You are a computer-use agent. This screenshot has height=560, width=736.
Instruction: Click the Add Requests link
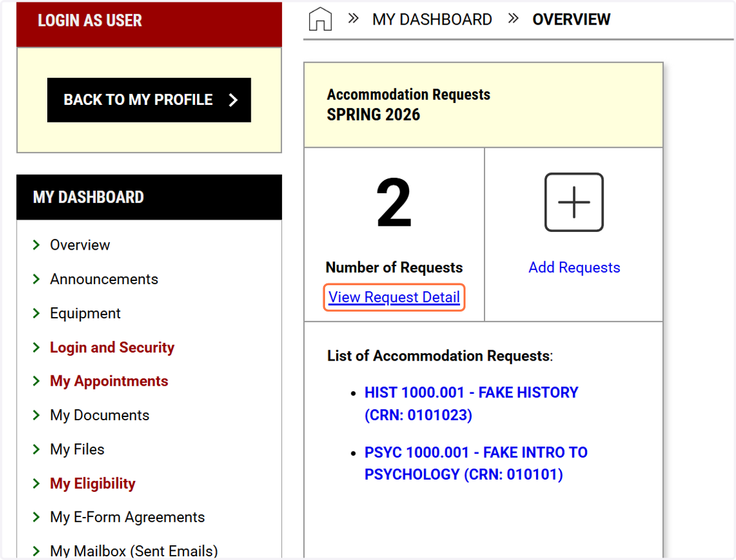point(574,267)
